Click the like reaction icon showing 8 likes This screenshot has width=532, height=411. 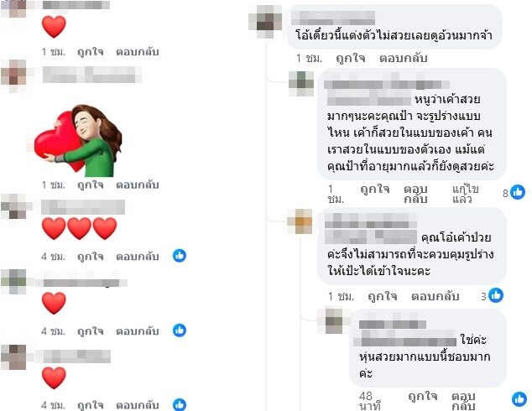pos(518,192)
